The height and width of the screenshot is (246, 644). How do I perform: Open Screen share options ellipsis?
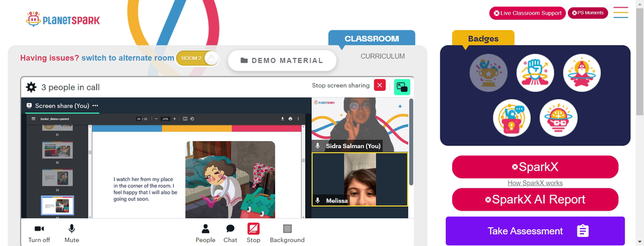(95, 106)
